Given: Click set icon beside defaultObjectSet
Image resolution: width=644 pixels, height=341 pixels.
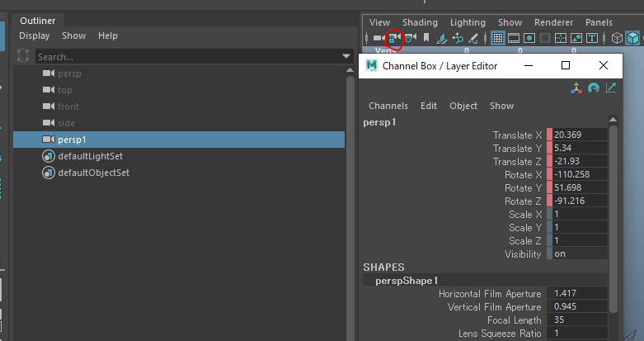Looking at the screenshot, I should (x=49, y=173).
